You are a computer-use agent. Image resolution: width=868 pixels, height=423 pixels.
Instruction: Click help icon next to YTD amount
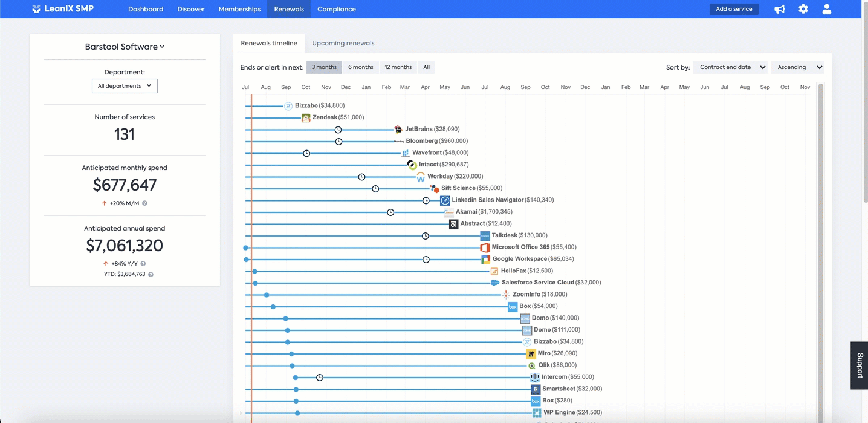[151, 275]
